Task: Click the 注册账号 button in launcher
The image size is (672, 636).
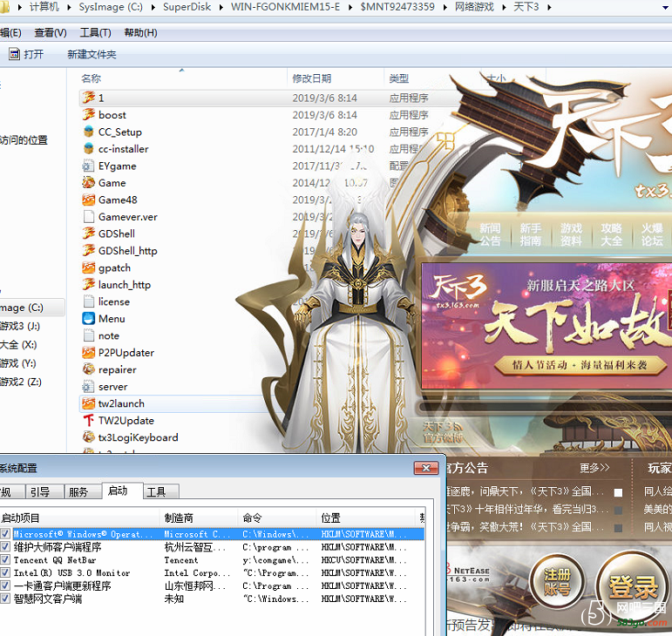Action: 557,583
